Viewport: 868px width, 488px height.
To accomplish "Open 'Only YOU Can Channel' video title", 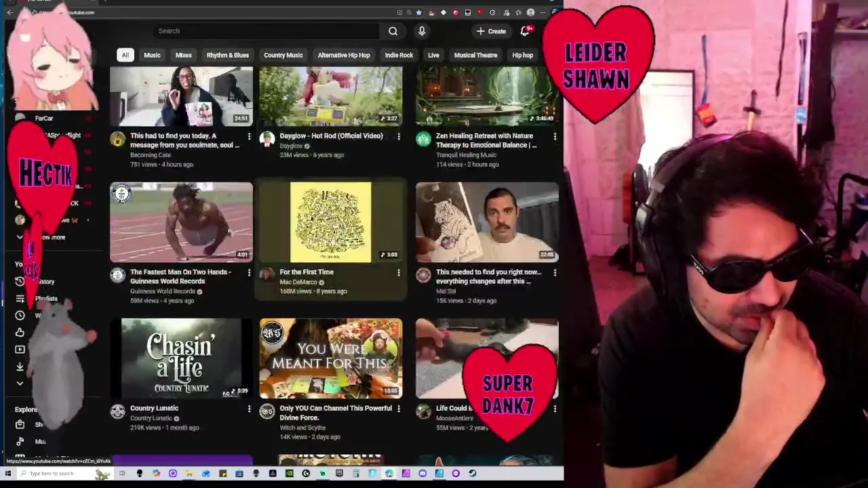I will click(336, 413).
